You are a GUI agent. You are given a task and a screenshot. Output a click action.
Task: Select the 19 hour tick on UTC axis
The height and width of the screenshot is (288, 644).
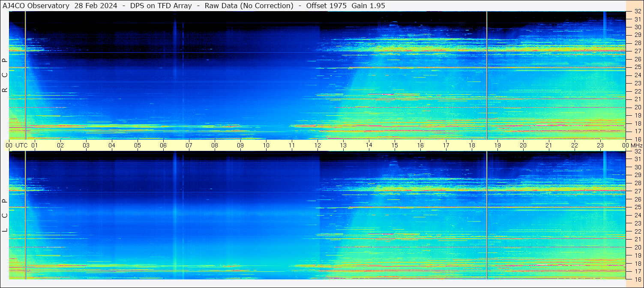tap(497, 145)
